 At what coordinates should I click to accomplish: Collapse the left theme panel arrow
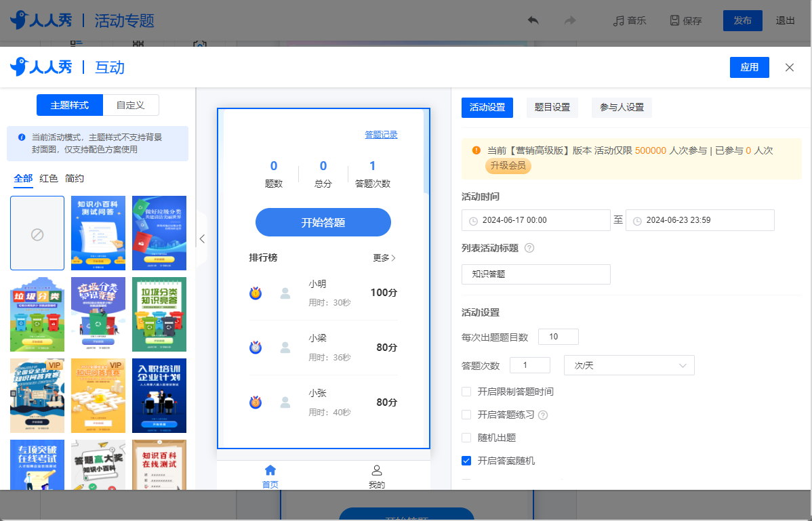[x=202, y=238]
